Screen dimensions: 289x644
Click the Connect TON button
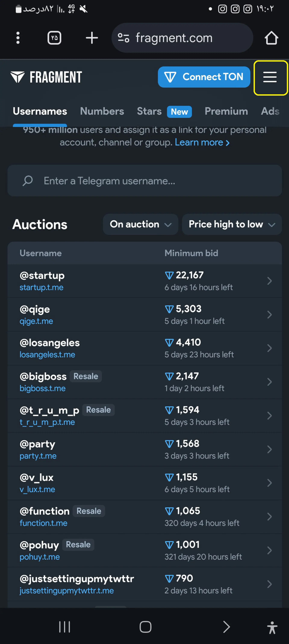tap(204, 77)
